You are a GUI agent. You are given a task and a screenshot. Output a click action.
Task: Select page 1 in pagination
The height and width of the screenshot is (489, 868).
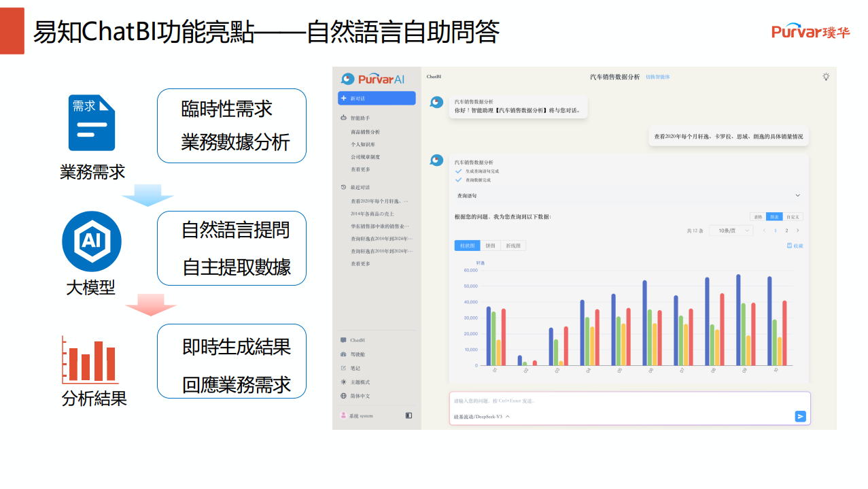[x=776, y=231]
